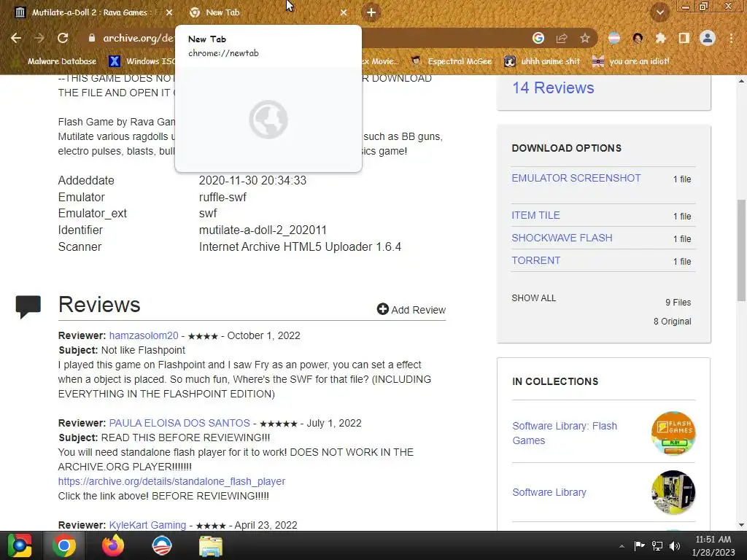
Task: Open Software Library: Flash Games collection
Action: coord(565,433)
